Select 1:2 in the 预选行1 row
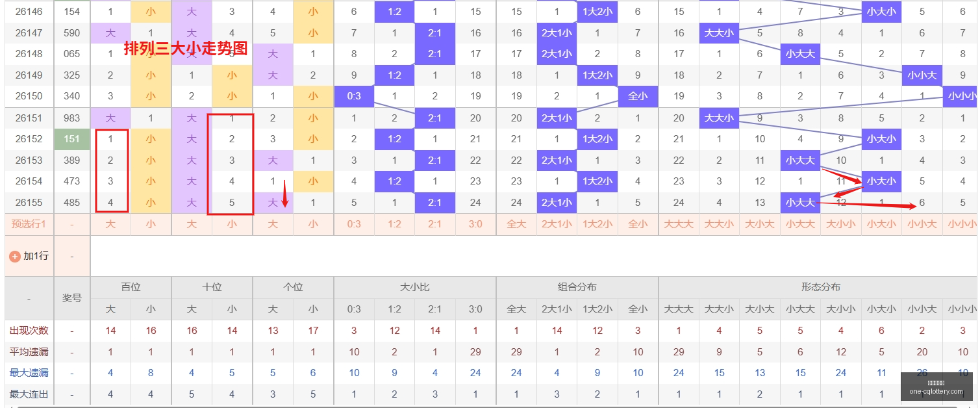 pos(394,224)
